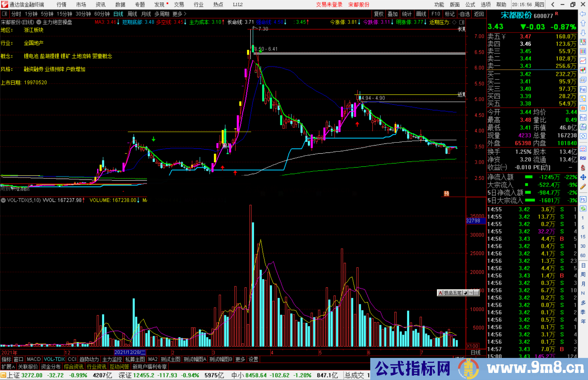Click the back arrow icon in right sidebar
Image resolution: width=588 pixels, height=380 pixels.
click(x=583, y=14)
